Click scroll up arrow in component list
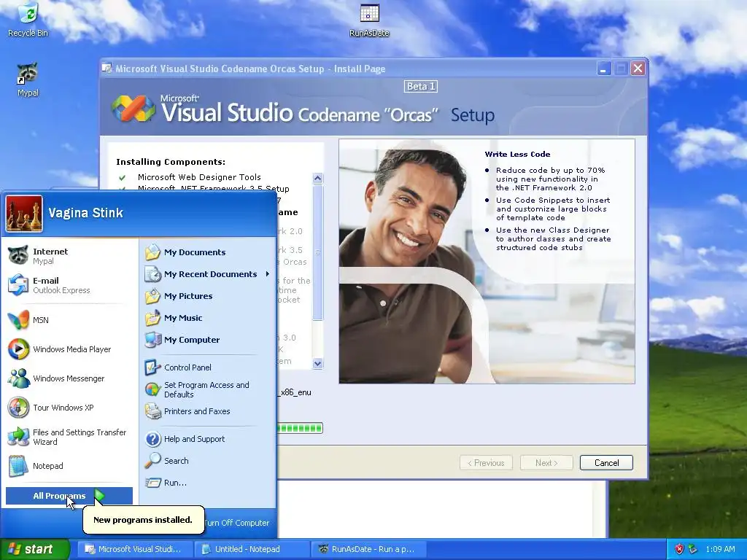This screenshot has height=560, width=747. (318, 178)
